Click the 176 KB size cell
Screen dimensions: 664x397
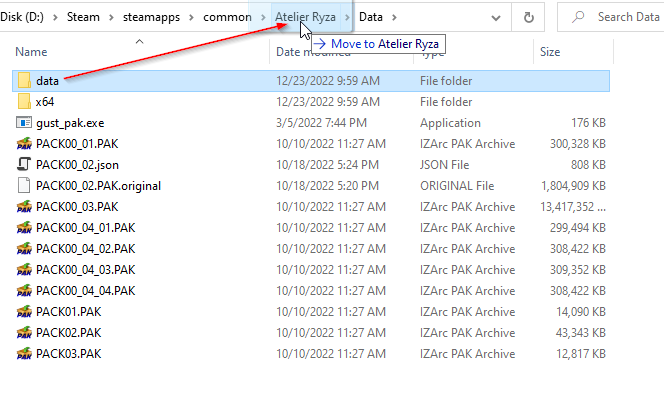[588, 123]
